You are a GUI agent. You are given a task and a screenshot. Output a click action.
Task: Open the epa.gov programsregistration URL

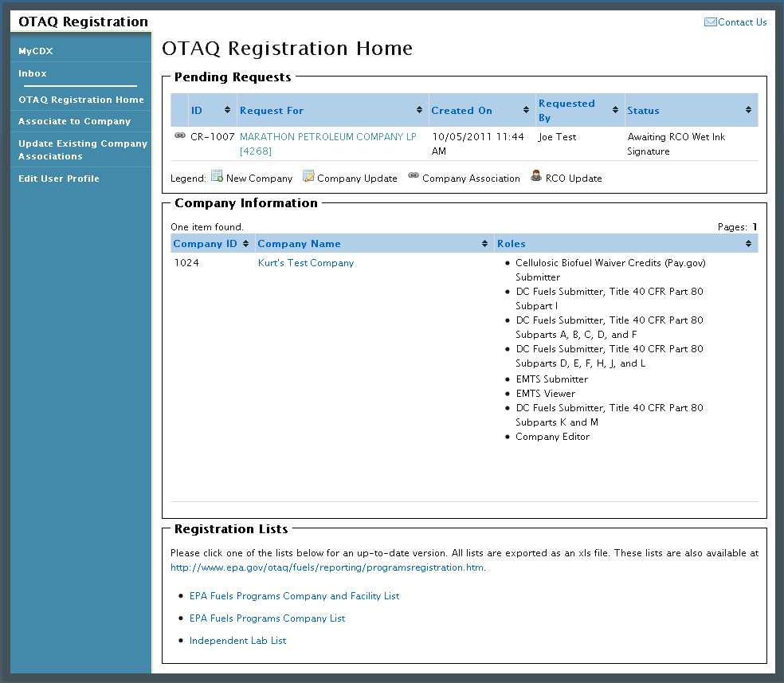327,567
